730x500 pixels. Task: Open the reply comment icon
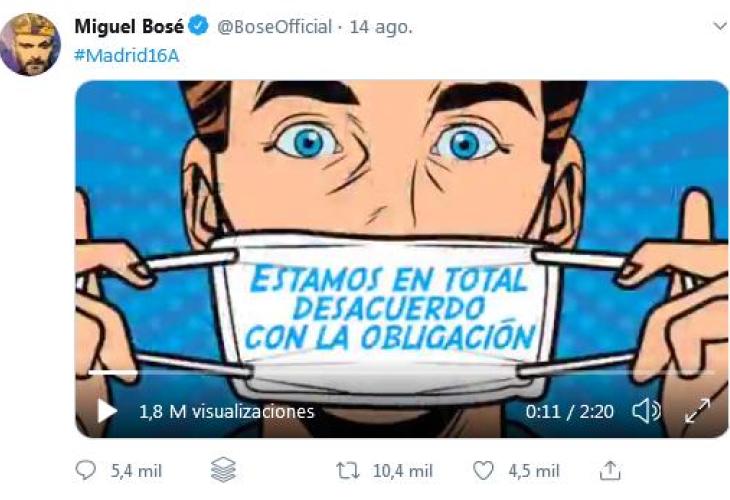[x=86, y=471]
